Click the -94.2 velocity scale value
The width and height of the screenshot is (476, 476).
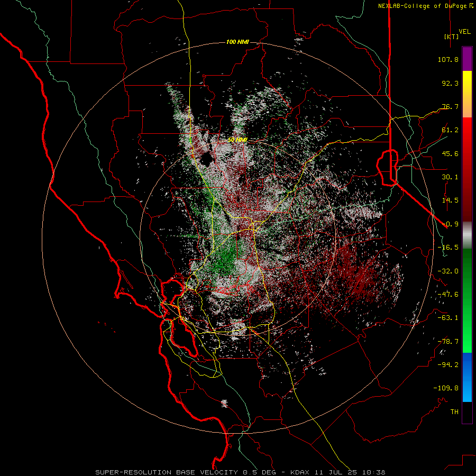pos(448,365)
